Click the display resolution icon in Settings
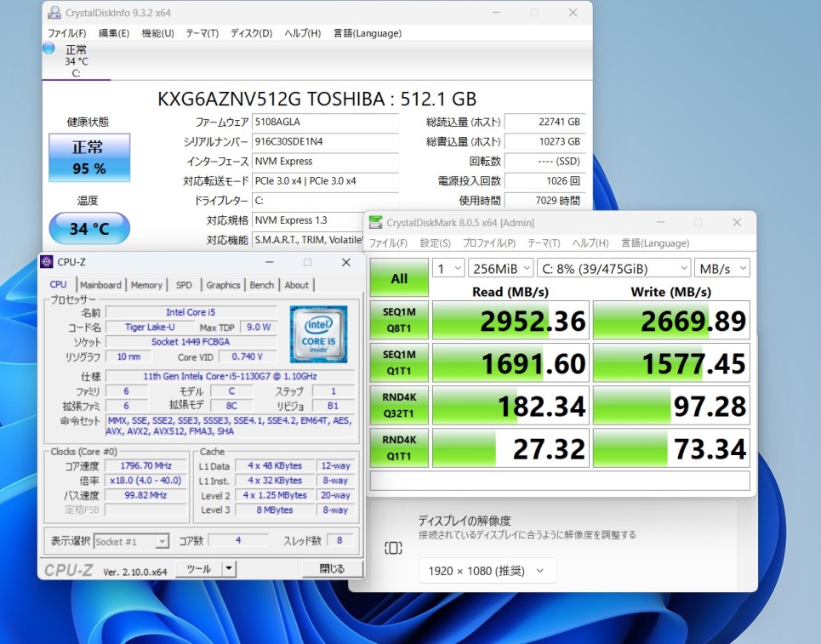This screenshot has width=821, height=644. pos(393,548)
